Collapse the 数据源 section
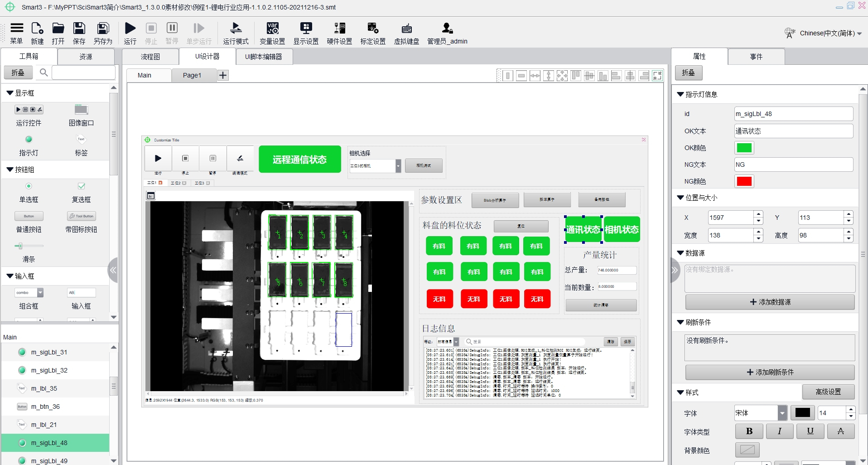Viewport: 868px width, 465px height. tap(680, 253)
